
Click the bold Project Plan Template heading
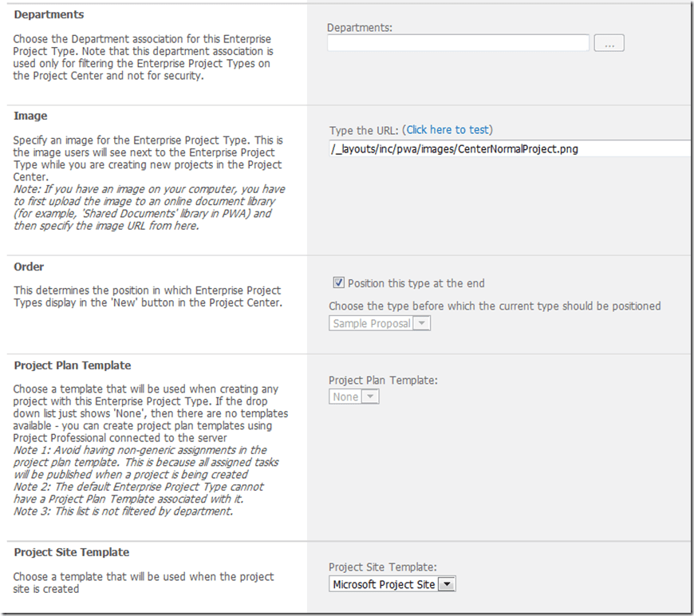[x=73, y=365]
